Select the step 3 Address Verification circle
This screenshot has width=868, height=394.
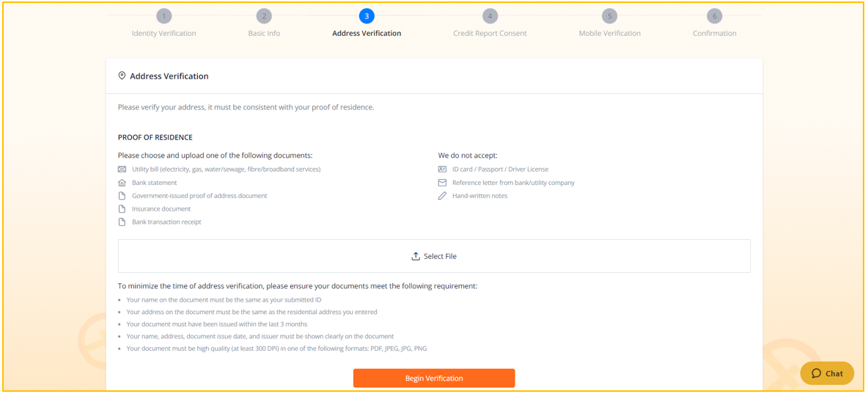[367, 16]
